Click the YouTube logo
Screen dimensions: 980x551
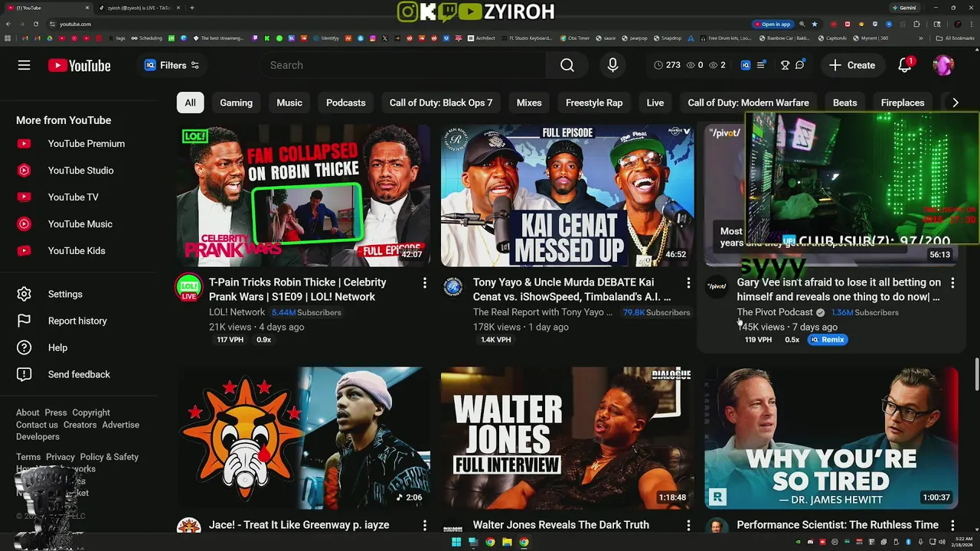coord(79,66)
